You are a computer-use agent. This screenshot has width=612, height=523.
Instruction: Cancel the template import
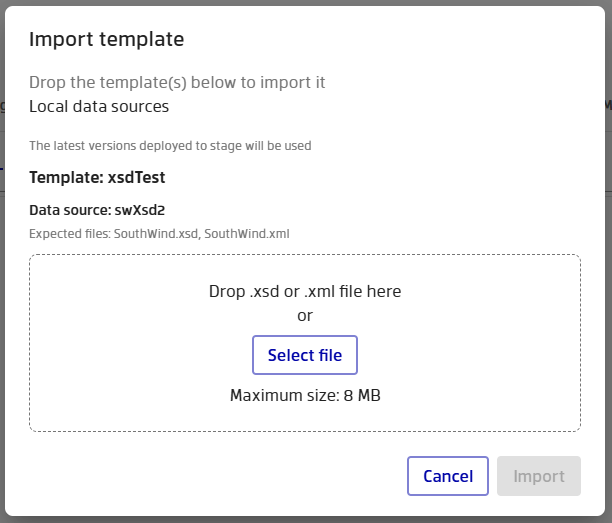click(447, 476)
